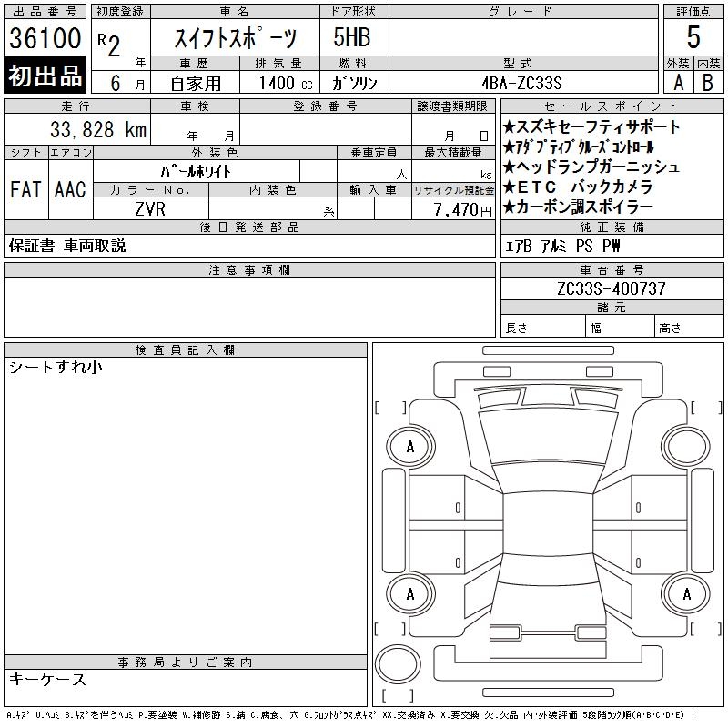Click sales point カーボン調スポイラー
This screenshot has height=728, width=728.
[x=579, y=207]
